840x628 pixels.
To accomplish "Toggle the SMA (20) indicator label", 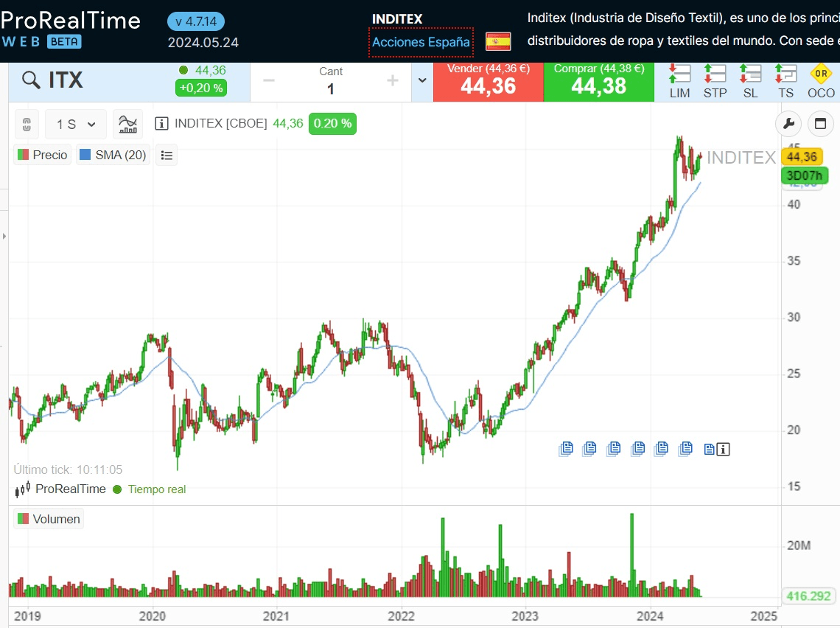I will pyautogui.click(x=113, y=155).
